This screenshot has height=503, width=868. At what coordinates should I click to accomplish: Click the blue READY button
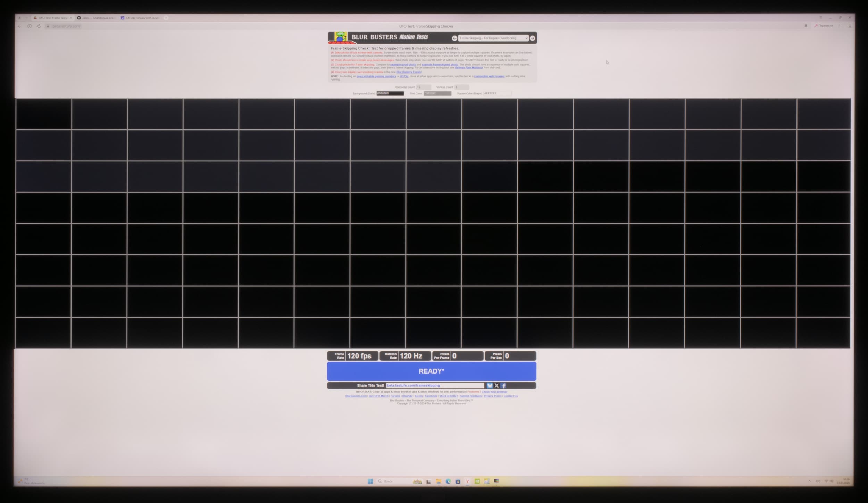coord(432,371)
